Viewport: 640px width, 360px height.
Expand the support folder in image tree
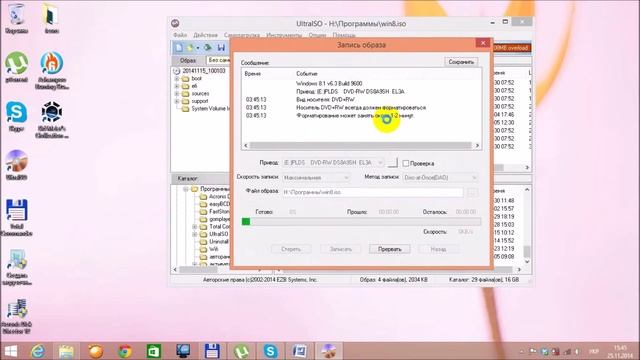pyautogui.click(x=177, y=101)
